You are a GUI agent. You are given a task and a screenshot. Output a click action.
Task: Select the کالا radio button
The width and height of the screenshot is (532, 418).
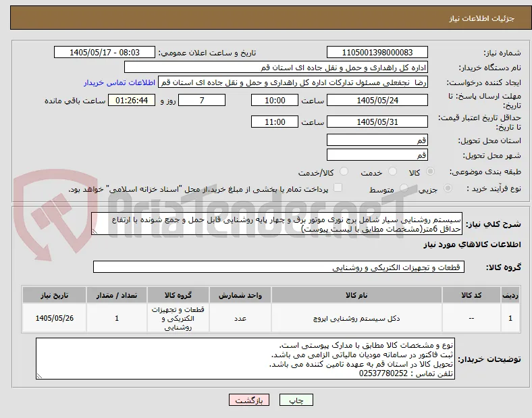click(x=430, y=172)
